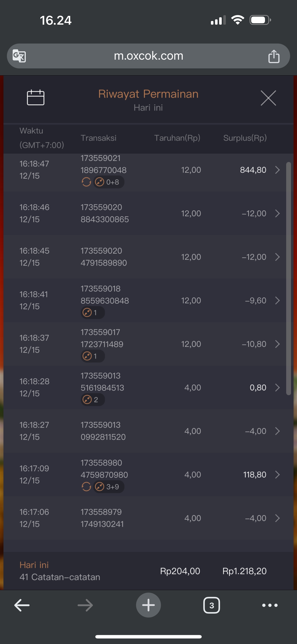Tap the translate page icon
297x644 pixels.
click(x=19, y=56)
